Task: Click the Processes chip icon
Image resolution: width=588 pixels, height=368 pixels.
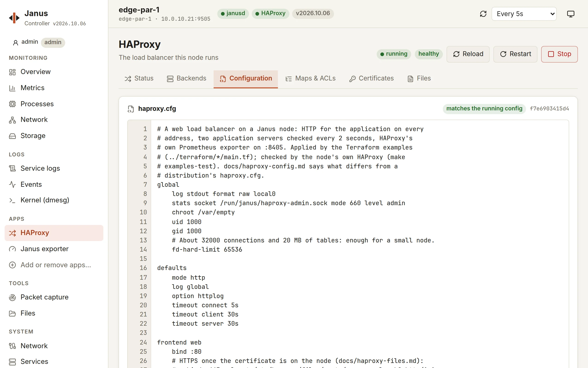Action: point(12,104)
